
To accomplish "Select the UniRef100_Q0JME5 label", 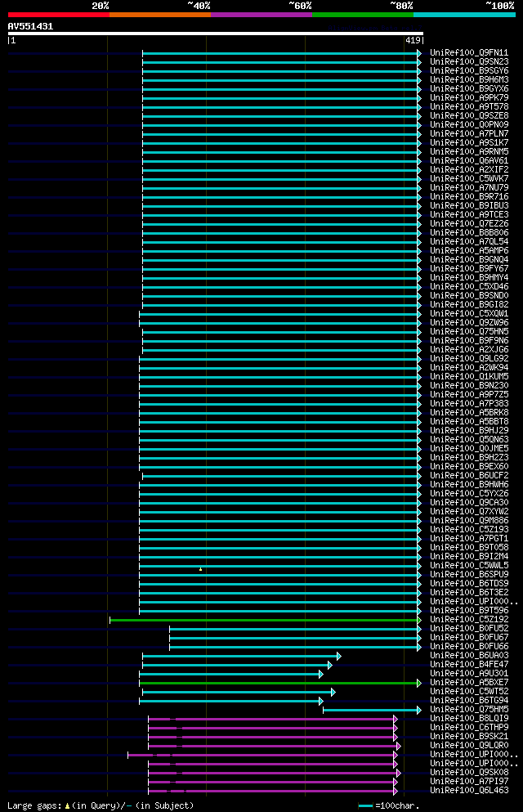I will [469, 449].
